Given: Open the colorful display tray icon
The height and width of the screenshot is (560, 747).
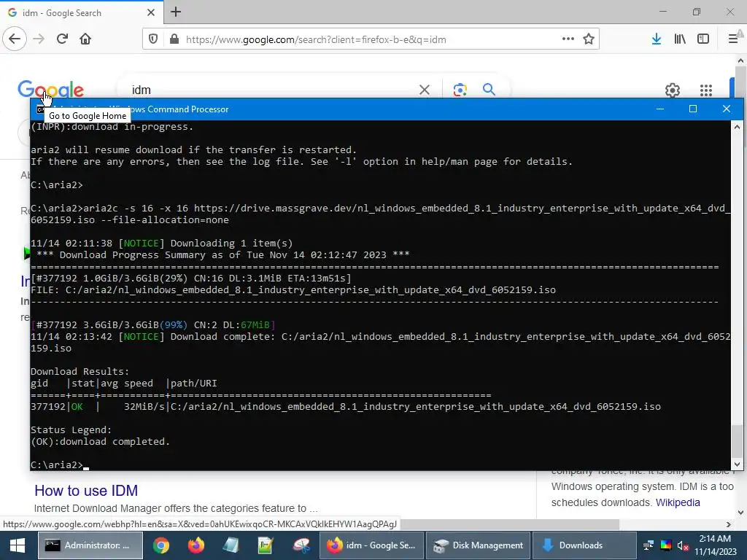Looking at the screenshot, I should pos(665,545).
